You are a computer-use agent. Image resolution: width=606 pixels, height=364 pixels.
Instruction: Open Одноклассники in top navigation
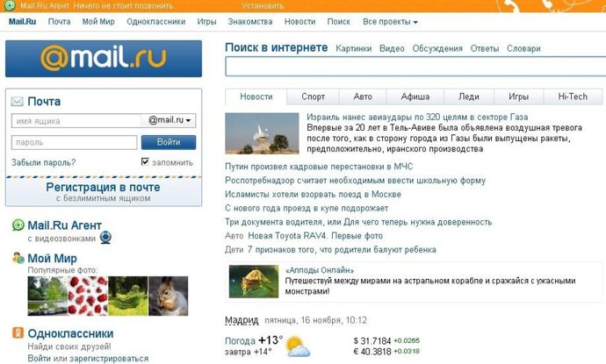(156, 22)
